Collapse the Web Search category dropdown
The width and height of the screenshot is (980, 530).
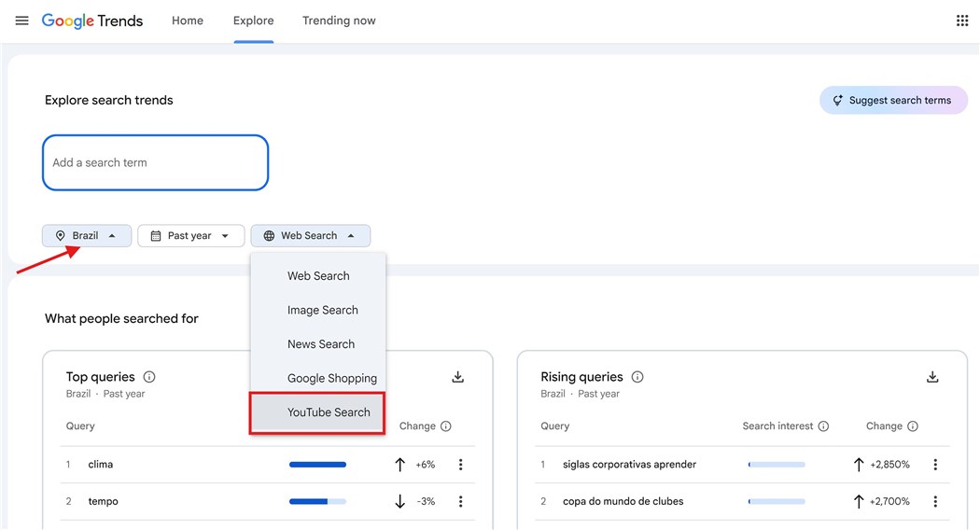(311, 236)
